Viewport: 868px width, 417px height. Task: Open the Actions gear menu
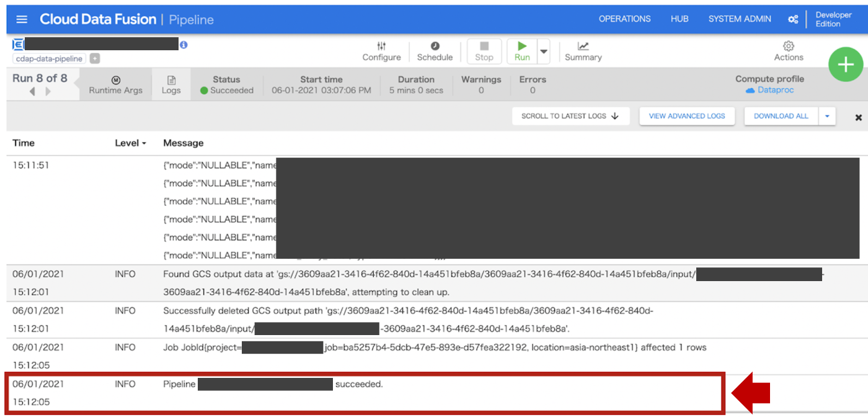click(x=789, y=52)
